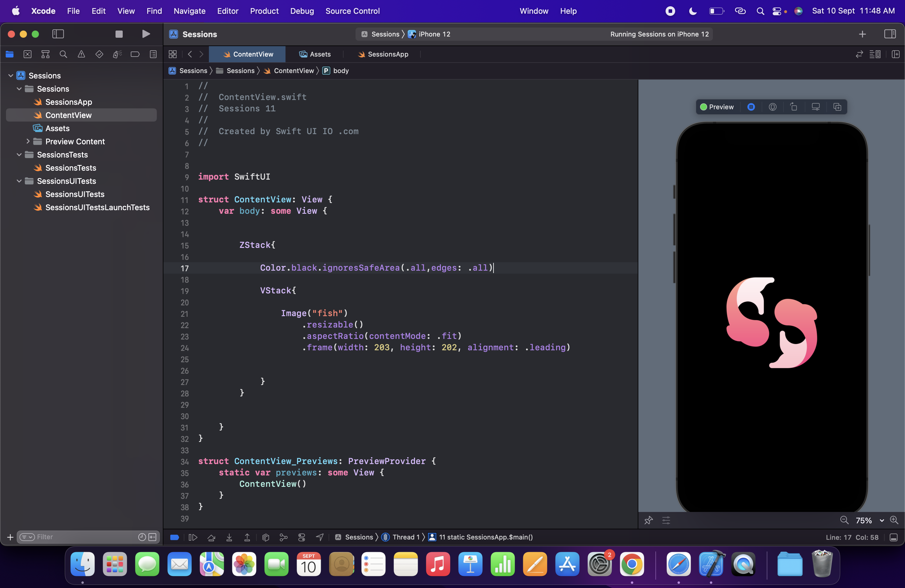Switch to the Assets tab

[x=315, y=54]
